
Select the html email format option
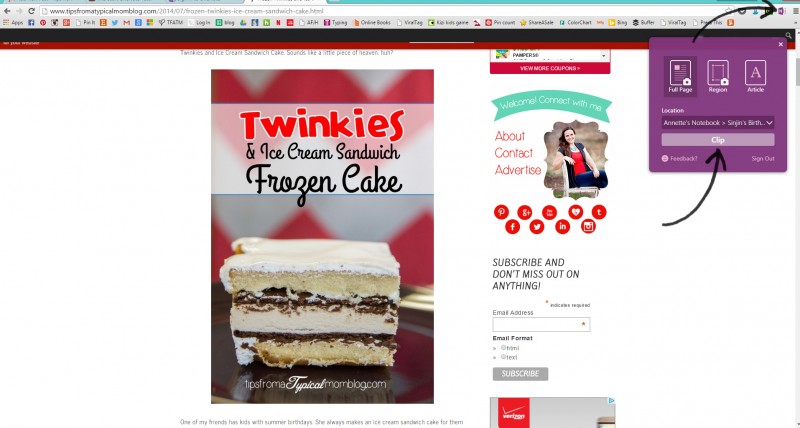click(503, 347)
